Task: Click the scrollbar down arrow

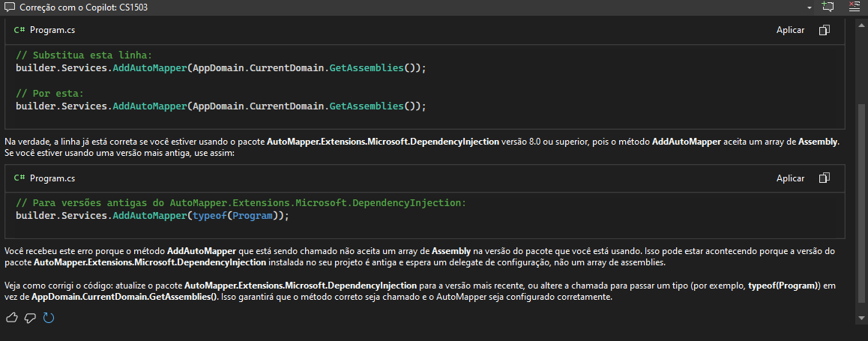Action: click(861, 319)
